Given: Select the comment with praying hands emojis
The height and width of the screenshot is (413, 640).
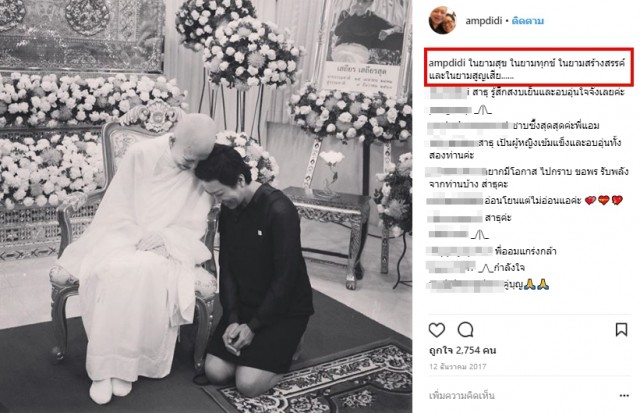Looking at the screenshot, I should tap(488, 284).
